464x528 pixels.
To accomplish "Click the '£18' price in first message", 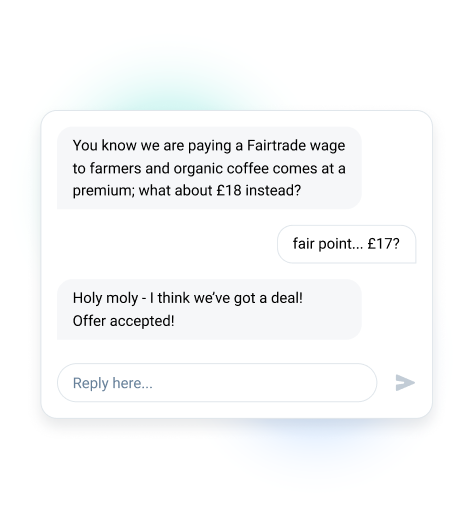I will tap(229, 191).
